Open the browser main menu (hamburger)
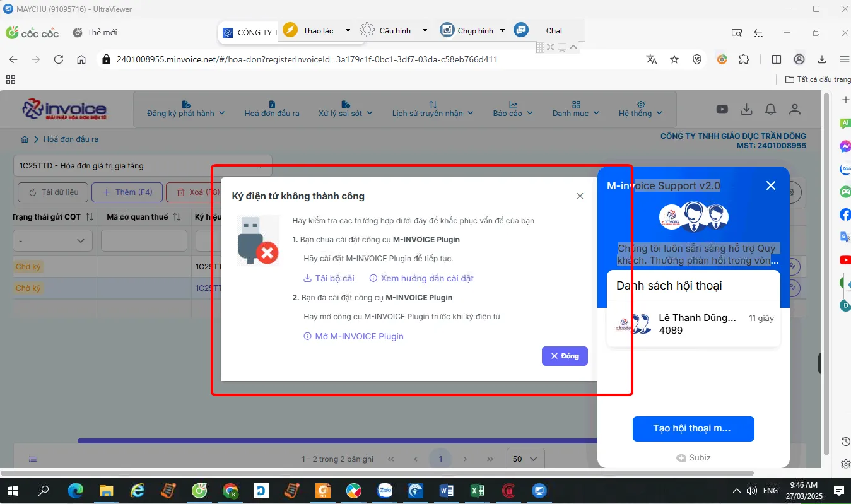The image size is (851, 504). (x=845, y=59)
